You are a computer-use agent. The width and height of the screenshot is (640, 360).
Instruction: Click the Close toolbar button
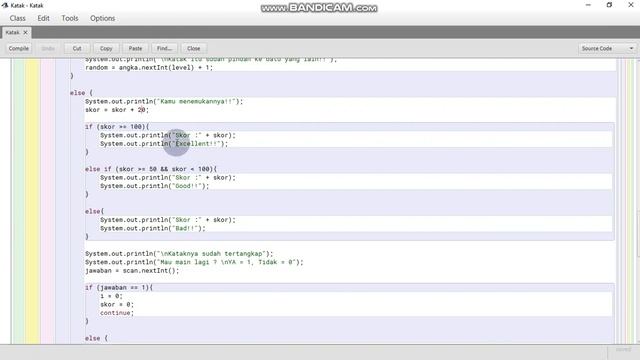193,48
